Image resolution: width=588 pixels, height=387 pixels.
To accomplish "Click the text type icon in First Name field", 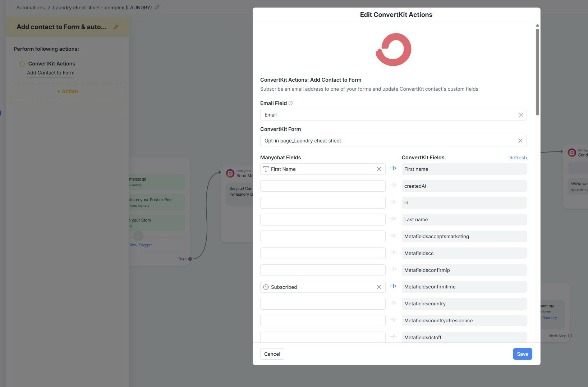I will (x=266, y=169).
